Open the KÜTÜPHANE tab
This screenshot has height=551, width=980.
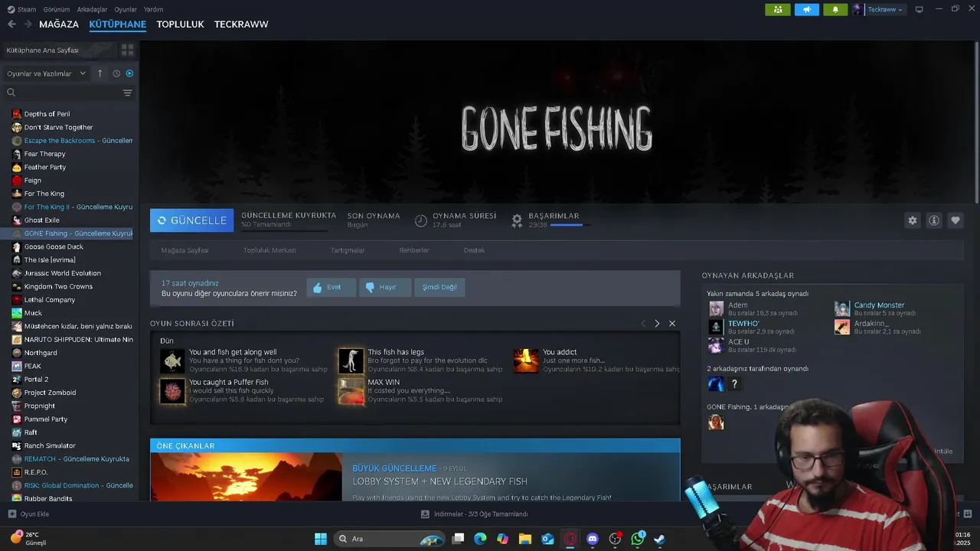[x=117, y=24]
